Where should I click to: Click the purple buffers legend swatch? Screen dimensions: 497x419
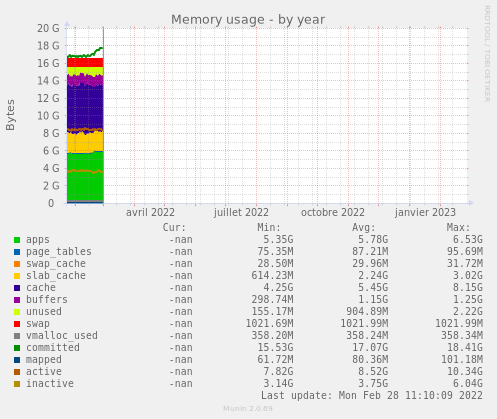pyautogui.click(x=17, y=300)
